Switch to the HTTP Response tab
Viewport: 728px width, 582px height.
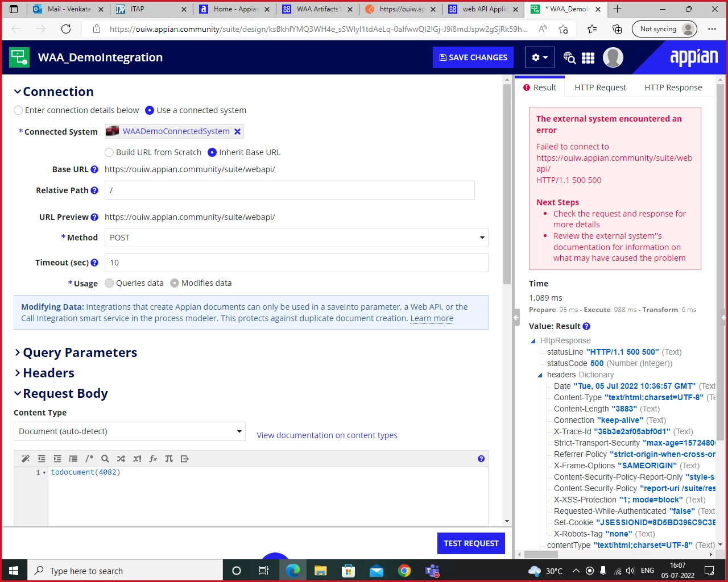pyautogui.click(x=673, y=88)
